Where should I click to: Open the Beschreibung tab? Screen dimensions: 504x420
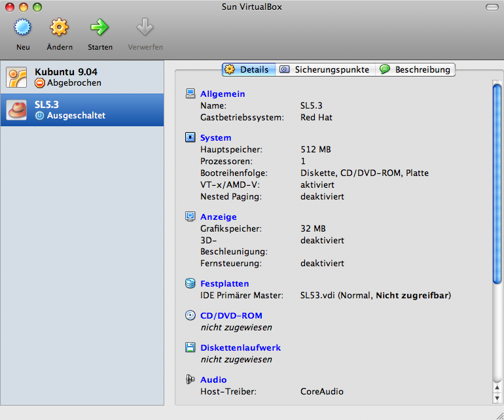tap(415, 69)
